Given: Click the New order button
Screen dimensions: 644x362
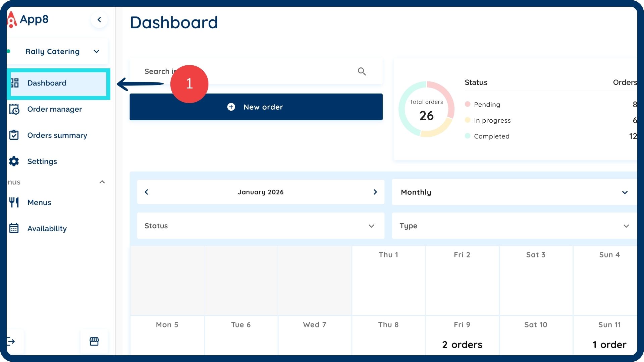Looking at the screenshot, I should tap(256, 107).
